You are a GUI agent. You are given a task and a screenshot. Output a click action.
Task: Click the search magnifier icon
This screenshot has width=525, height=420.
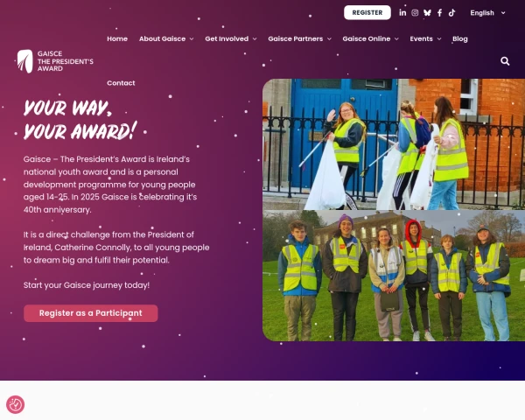(505, 61)
